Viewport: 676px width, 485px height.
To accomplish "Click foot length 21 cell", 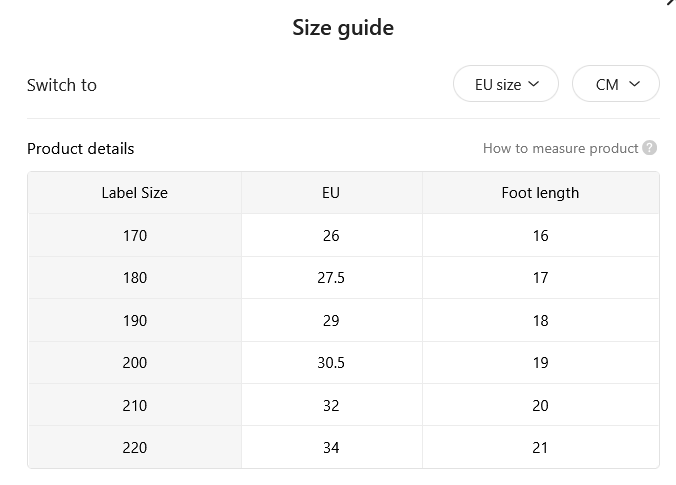I will pyautogui.click(x=540, y=447).
